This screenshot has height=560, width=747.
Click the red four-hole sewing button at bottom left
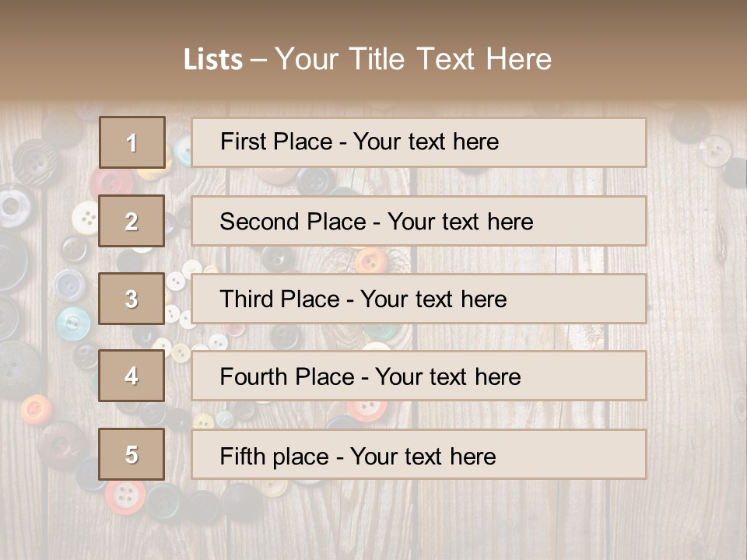[x=124, y=495]
